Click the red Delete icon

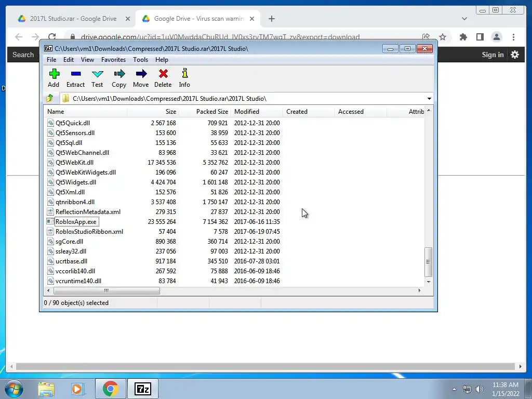[163, 74]
